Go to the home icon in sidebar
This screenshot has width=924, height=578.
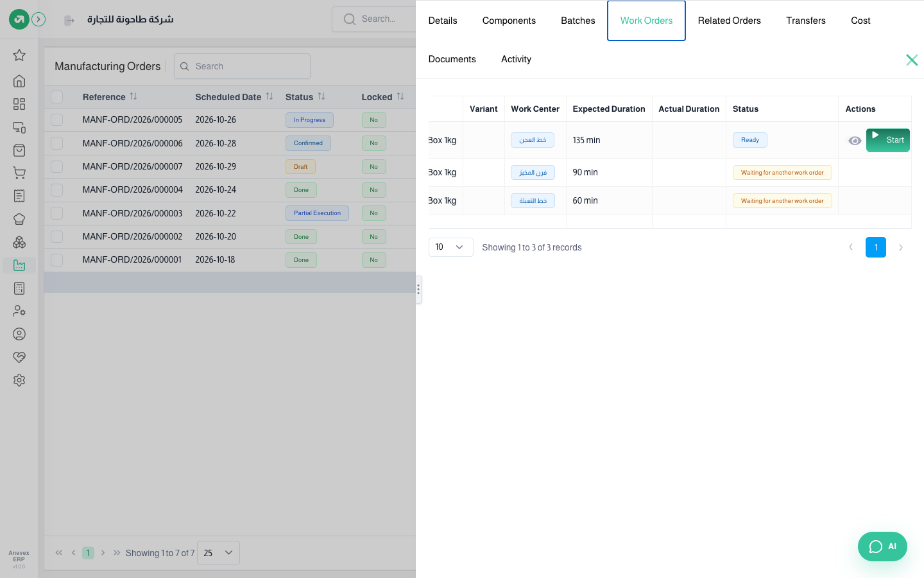[x=19, y=81]
